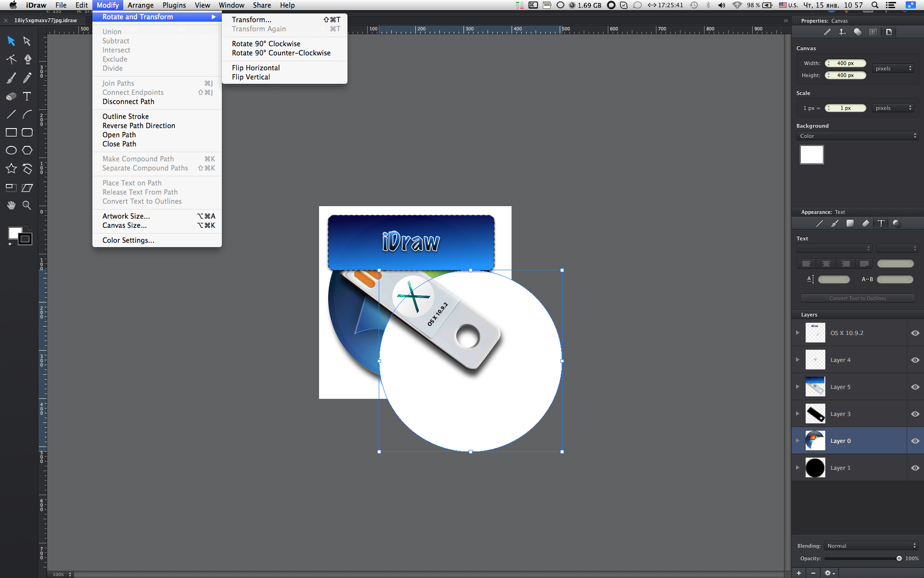Select the Zoom magnifier tool

(x=27, y=206)
